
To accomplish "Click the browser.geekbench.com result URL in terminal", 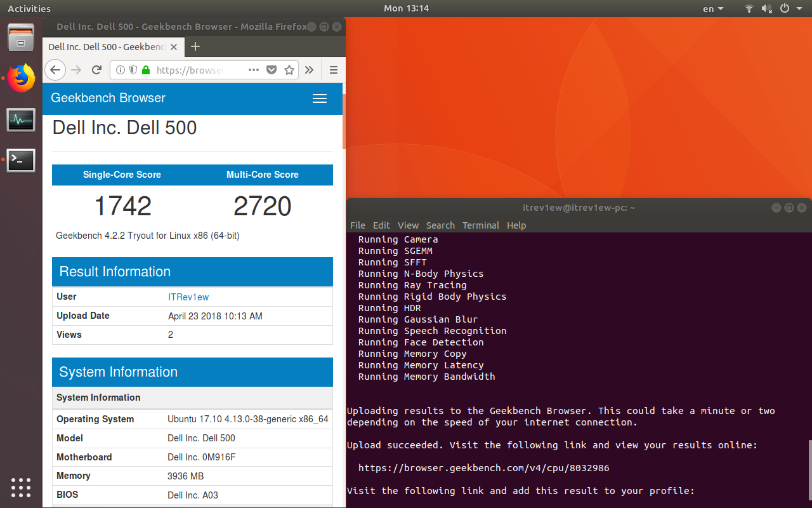I will (x=483, y=468).
